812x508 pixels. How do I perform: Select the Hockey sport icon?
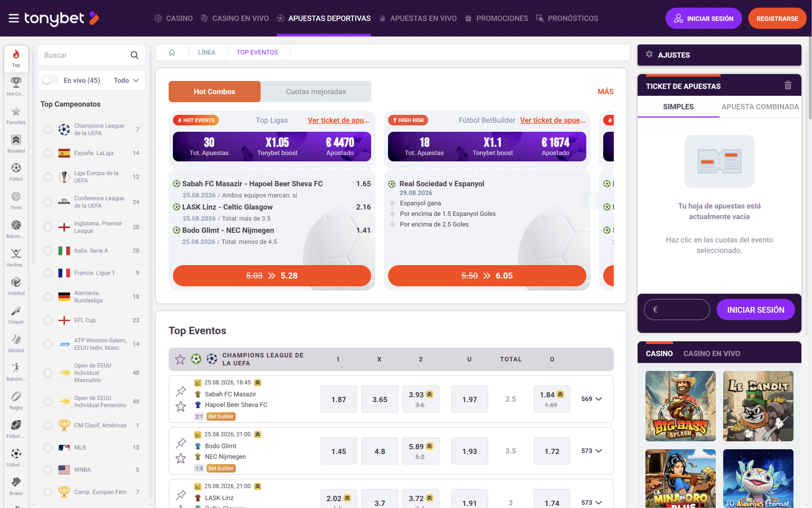tap(16, 258)
